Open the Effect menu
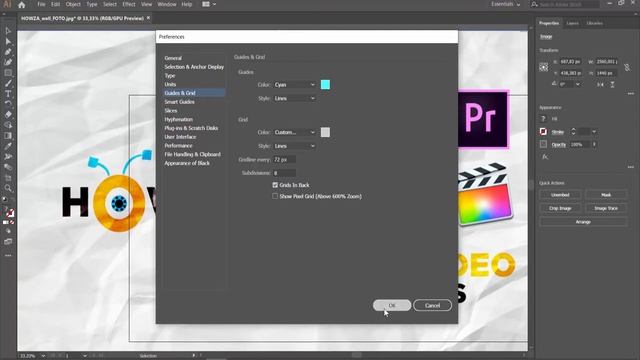This screenshot has height=360, width=640. [129, 4]
